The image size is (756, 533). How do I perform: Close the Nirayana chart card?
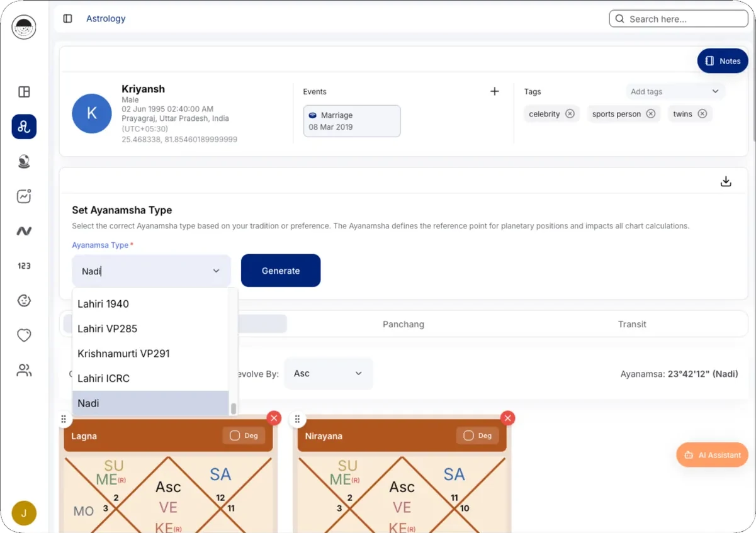coord(508,418)
